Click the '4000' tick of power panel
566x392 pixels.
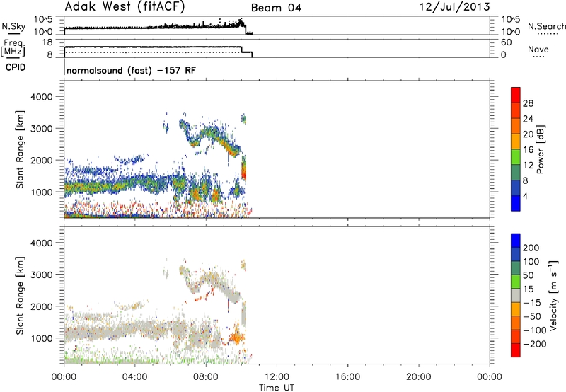[x=41, y=97]
